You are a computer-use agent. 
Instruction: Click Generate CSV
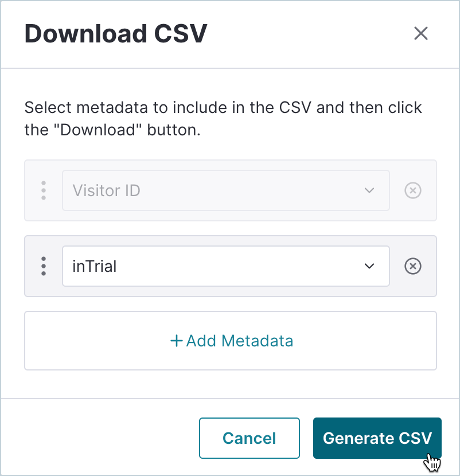pyautogui.click(x=377, y=438)
